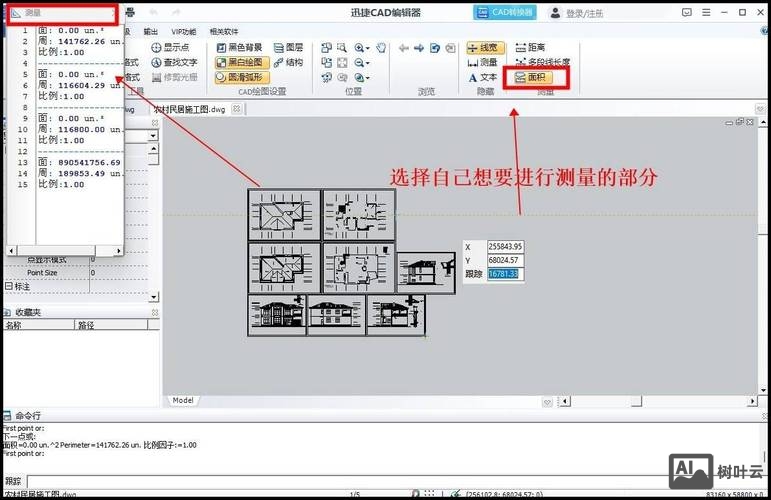Open the 图层 layers panel
This screenshot has height=500, width=771.
click(x=288, y=48)
